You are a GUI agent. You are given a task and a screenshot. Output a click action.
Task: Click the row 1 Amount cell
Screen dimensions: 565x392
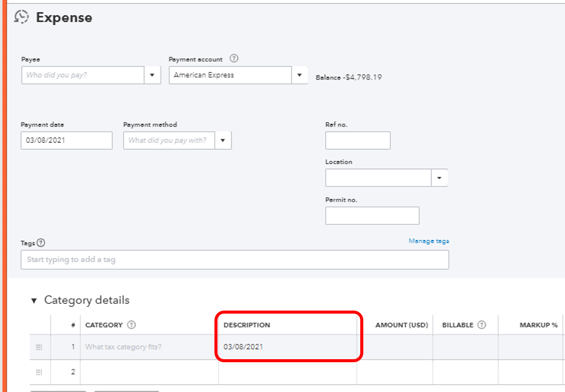(x=395, y=347)
